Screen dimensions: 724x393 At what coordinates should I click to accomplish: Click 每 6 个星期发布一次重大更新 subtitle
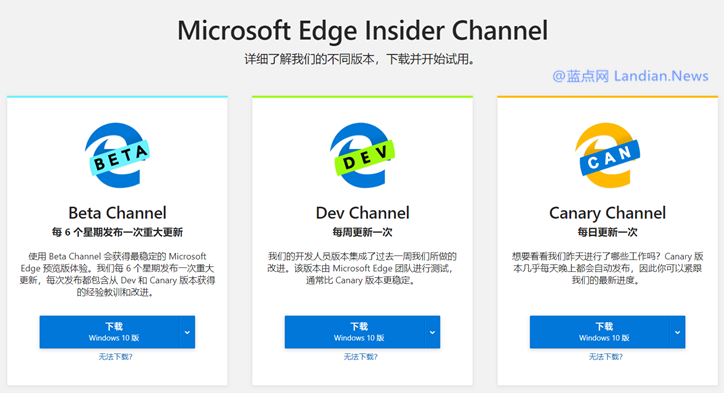click(117, 232)
